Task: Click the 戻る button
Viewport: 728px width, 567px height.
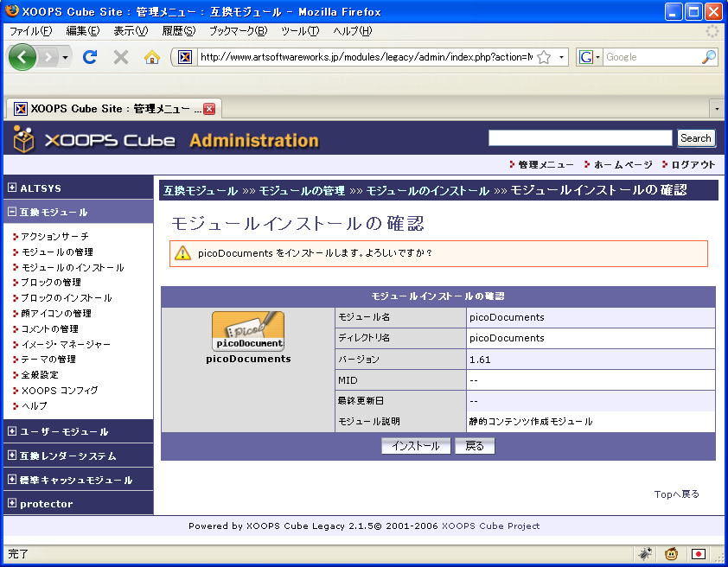Action: pyautogui.click(x=475, y=446)
